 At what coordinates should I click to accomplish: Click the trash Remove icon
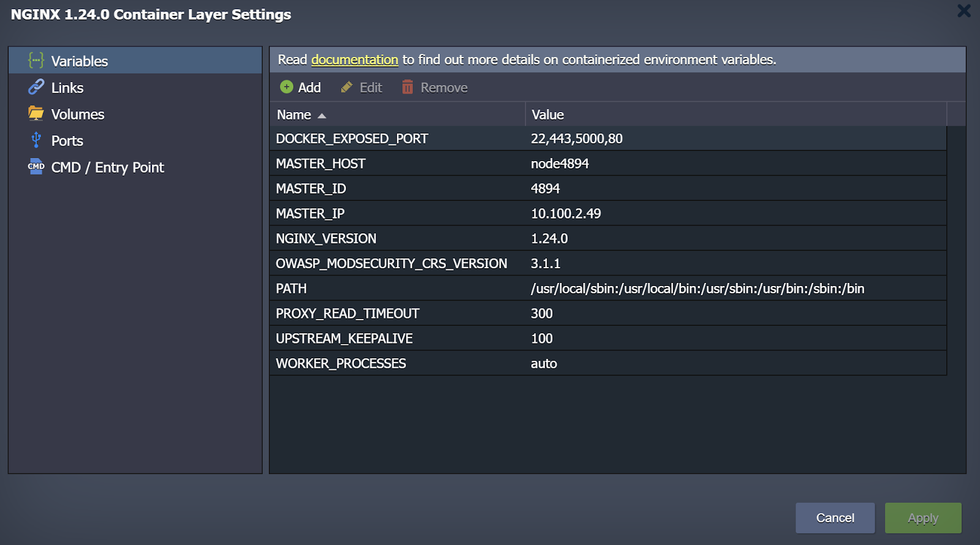coord(407,87)
